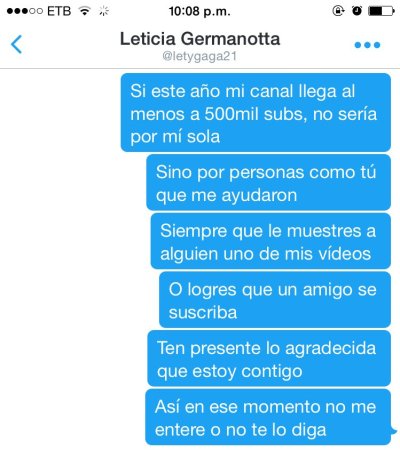400x450 pixels.
Task: Tap the Wi-Fi status icon
Action: (x=85, y=11)
